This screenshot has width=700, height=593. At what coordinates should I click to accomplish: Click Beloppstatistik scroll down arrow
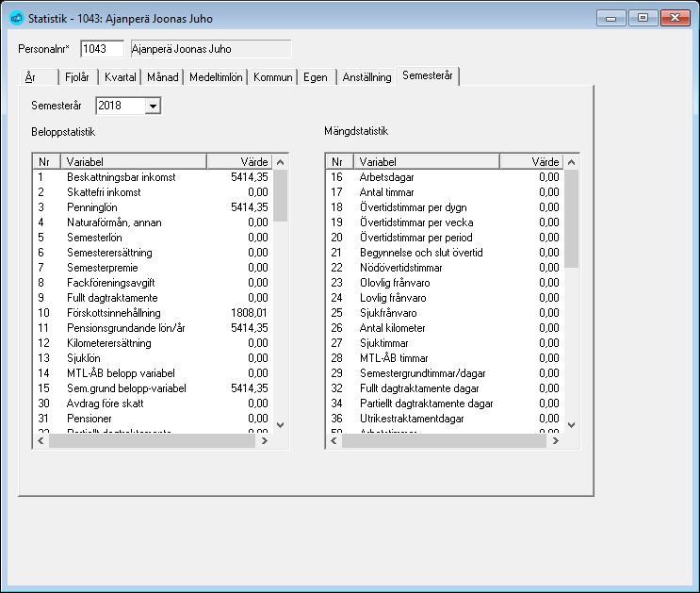pos(281,425)
